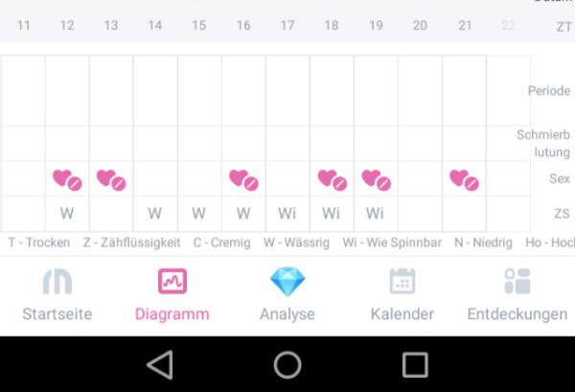Tap the Android back triangle button
Screen dimensions: 575x392
(x=160, y=365)
